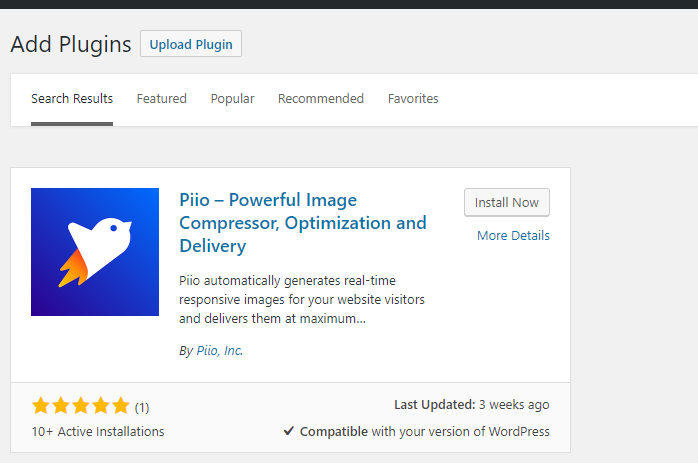Click the Last Updated 3 weeks ago text
The height and width of the screenshot is (463, 698).
pyautogui.click(x=472, y=405)
